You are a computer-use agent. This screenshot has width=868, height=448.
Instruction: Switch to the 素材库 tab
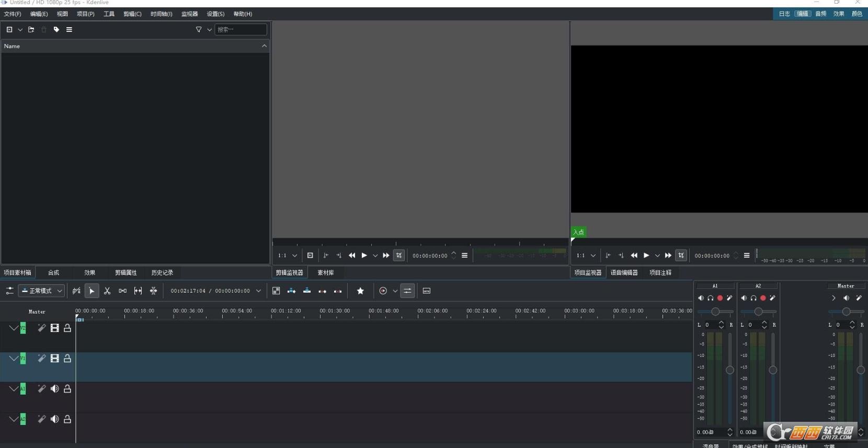[326, 273]
